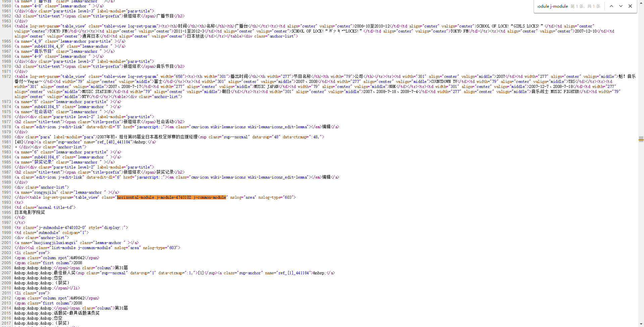The height and width of the screenshot is (327, 644).
Task: Click '广播节目' heading text on line 1962
Action: [165, 16]
